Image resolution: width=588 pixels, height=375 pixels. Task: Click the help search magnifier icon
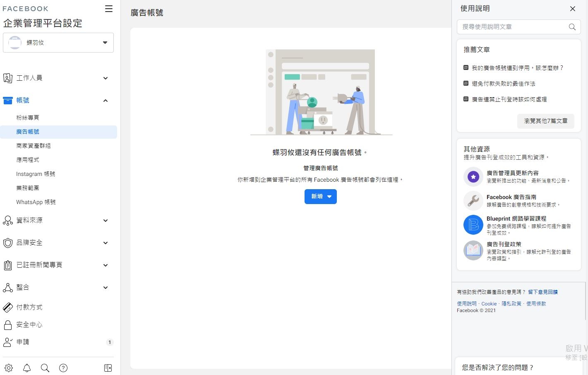click(x=572, y=27)
